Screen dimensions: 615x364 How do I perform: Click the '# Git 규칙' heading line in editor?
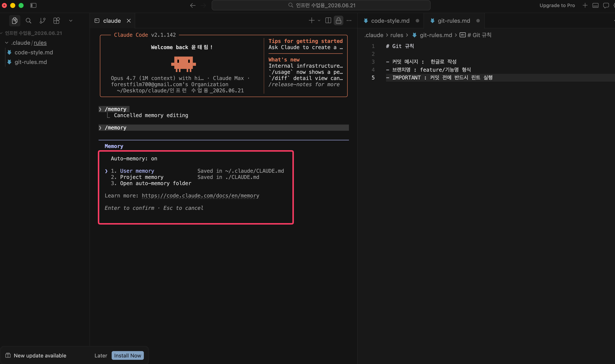(x=400, y=46)
